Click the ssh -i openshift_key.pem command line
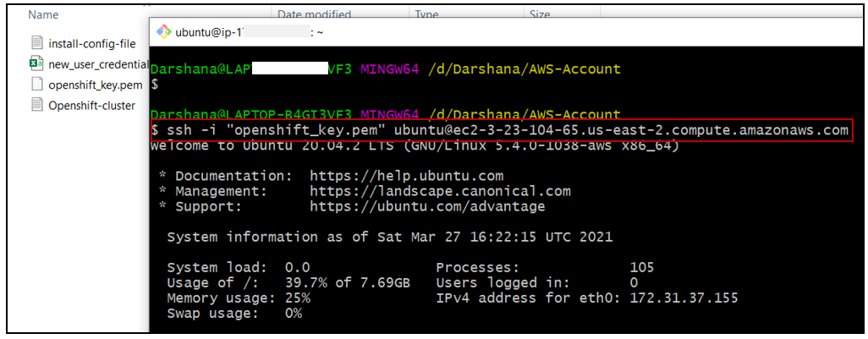The width and height of the screenshot is (868, 339). point(501,130)
